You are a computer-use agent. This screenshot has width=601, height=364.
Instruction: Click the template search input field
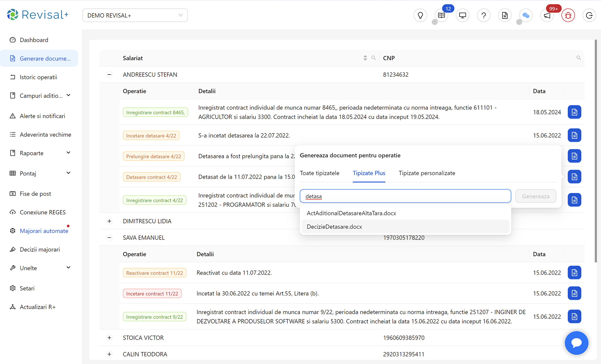tap(405, 196)
